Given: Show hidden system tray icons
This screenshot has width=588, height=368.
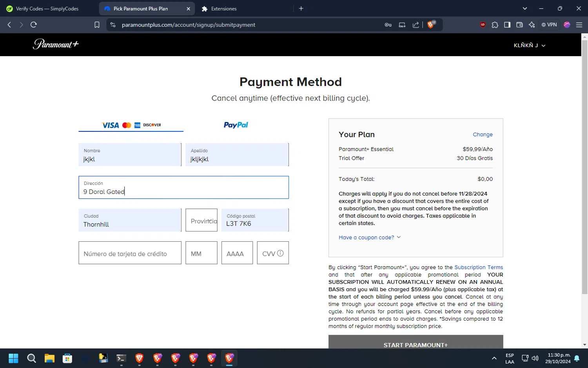Looking at the screenshot, I should click(494, 358).
